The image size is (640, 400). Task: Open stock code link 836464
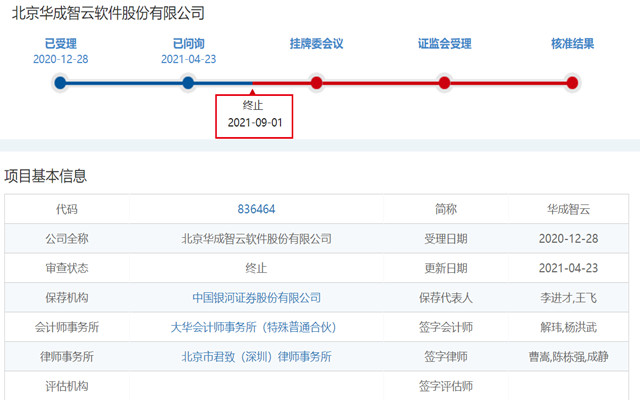coord(256,209)
